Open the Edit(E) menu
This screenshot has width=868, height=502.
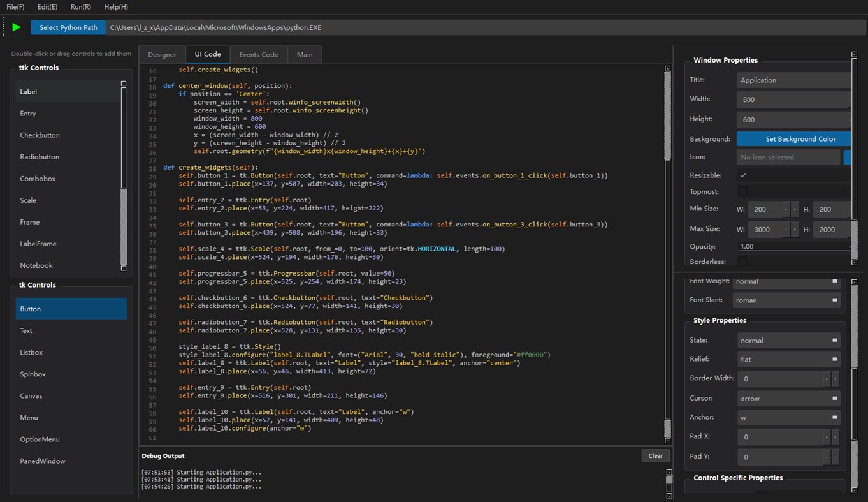click(x=47, y=7)
